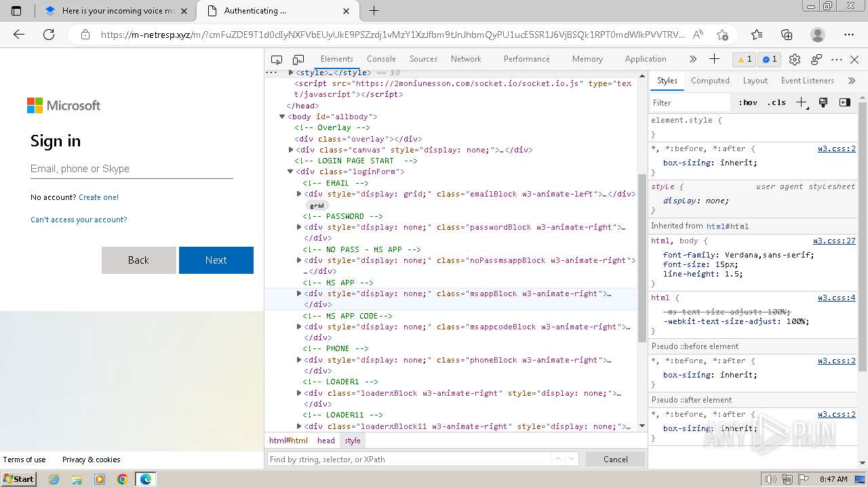Close the Authenticating tab

[347, 11]
